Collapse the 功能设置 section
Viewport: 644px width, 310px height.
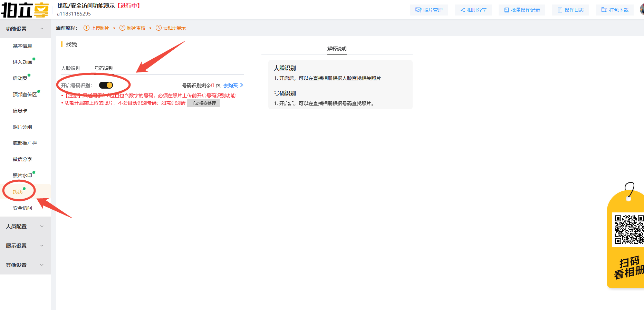[x=25, y=29]
